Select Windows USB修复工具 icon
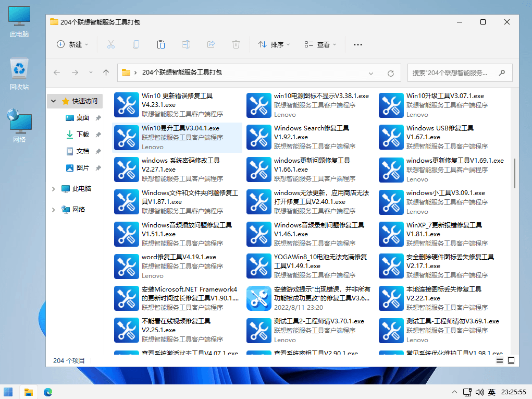Image resolution: width=532 pixels, height=399 pixels. pos(391,137)
